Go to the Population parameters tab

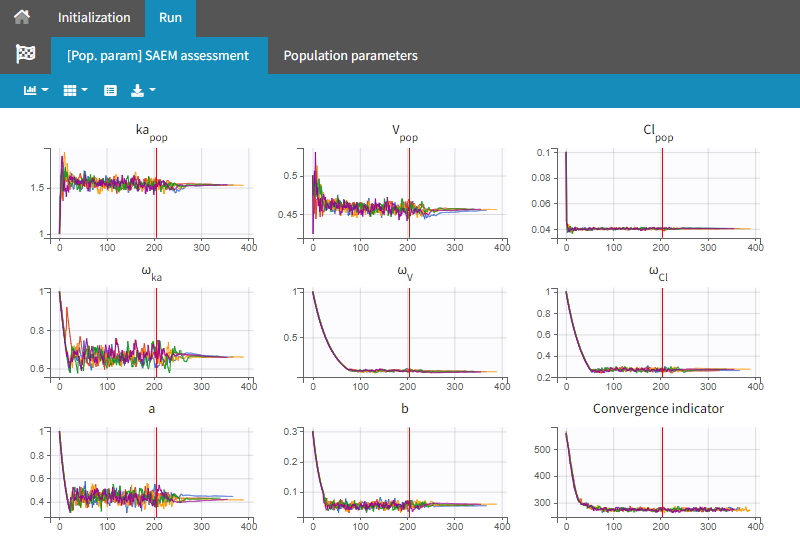coord(350,55)
